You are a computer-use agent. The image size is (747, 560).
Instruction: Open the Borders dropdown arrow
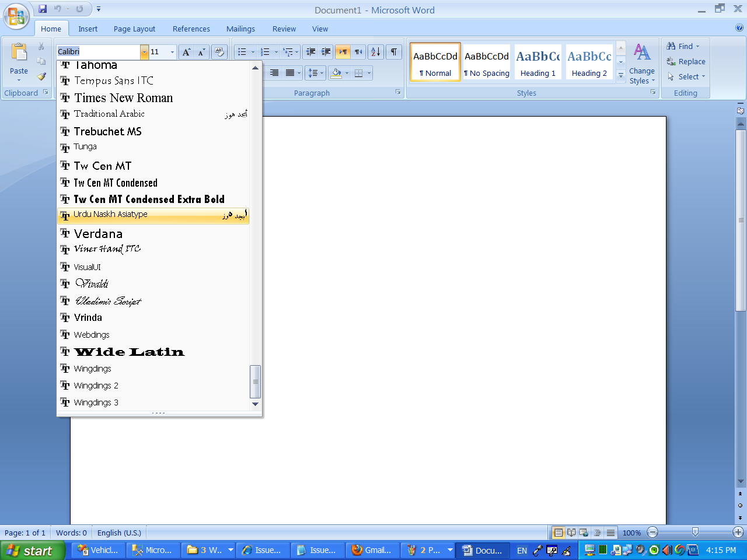coord(369,73)
